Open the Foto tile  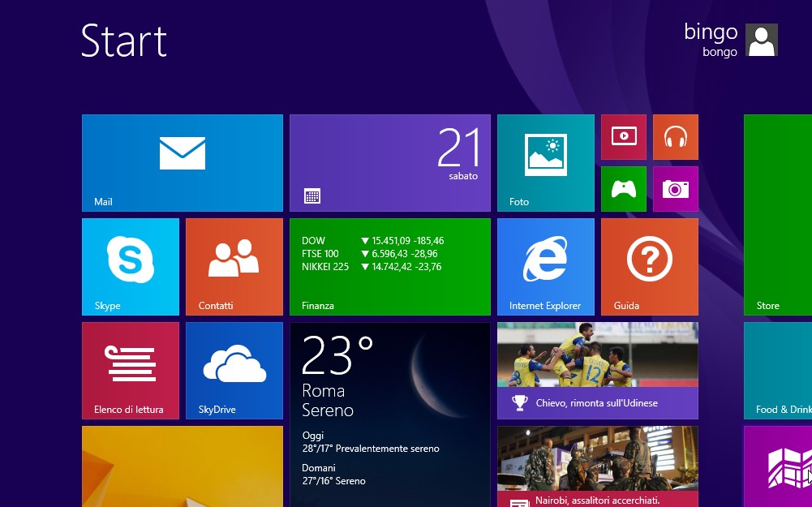coord(546,163)
